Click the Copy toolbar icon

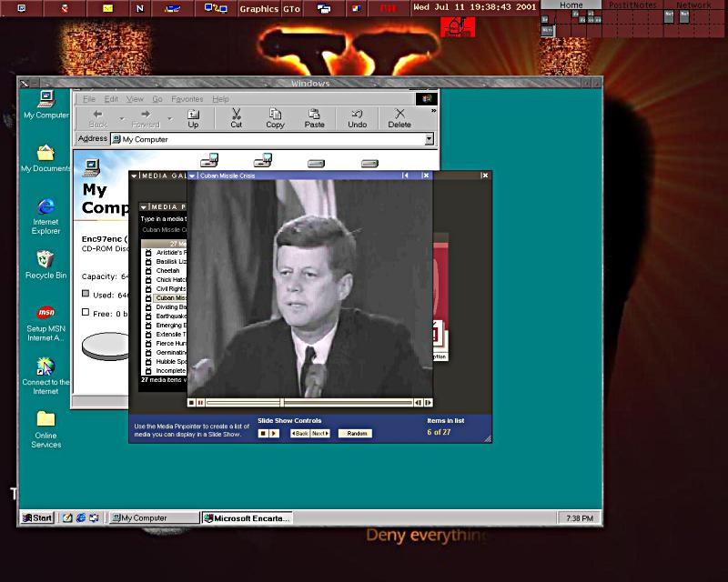click(275, 118)
